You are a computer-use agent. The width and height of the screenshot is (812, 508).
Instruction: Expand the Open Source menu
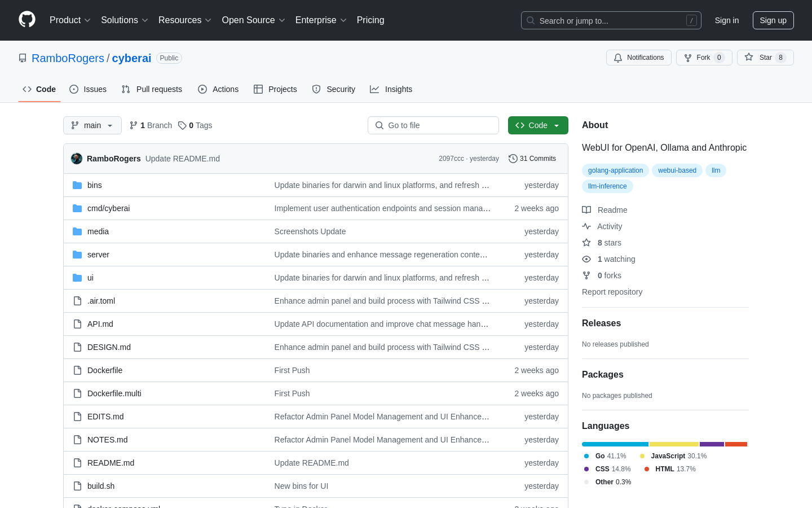click(x=254, y=20)
